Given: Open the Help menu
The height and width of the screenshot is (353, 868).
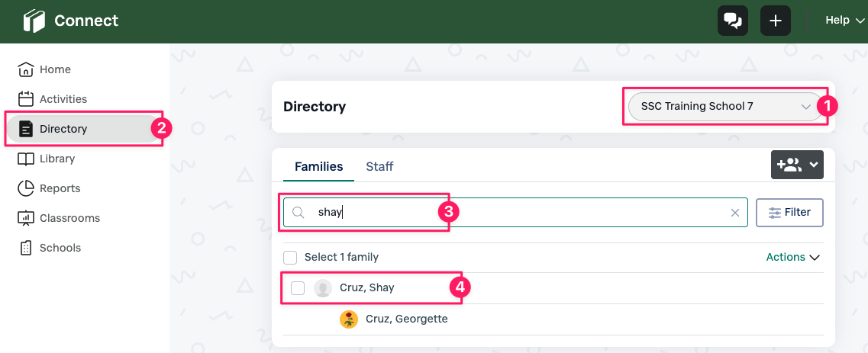Looking at the screenshot, I should click(844, 21).
